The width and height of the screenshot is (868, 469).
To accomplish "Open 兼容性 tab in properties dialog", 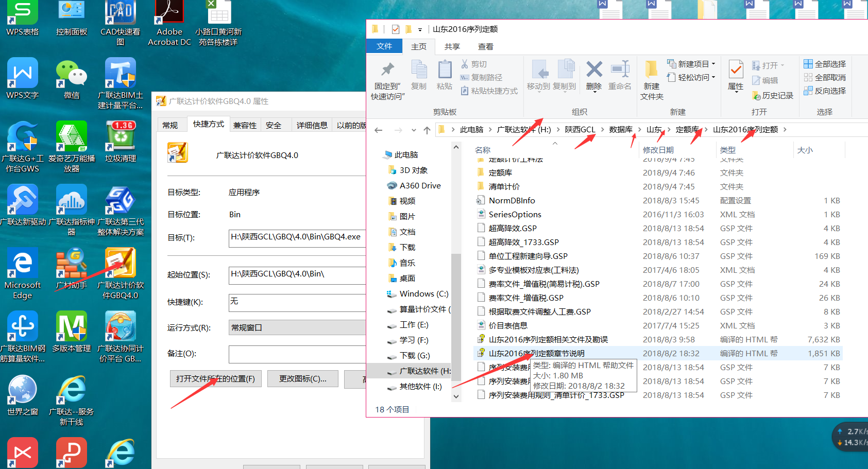I will (245, 125).
